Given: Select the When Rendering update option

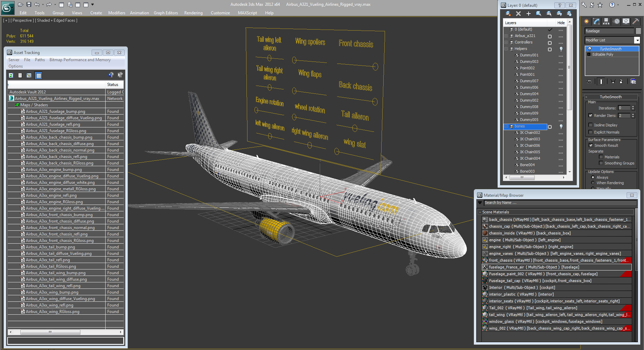Looking at the screenshot, I should click(x=593, y=183).
